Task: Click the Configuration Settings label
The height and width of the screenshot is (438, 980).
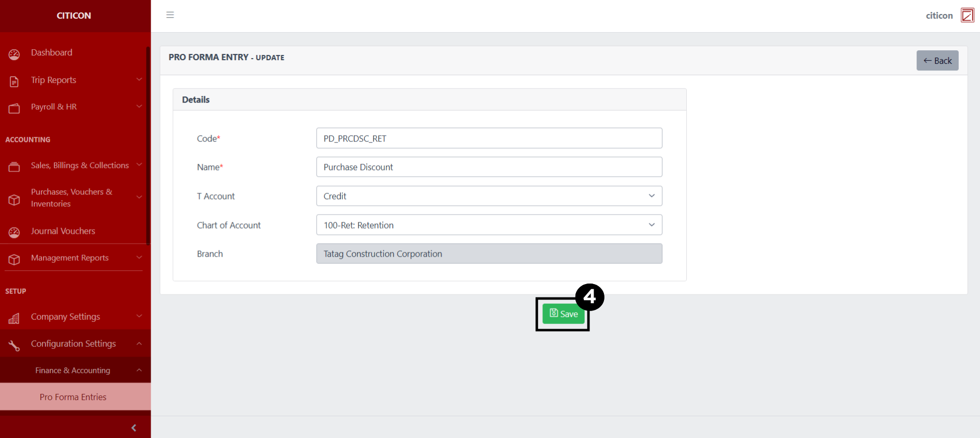Action: (73, 344)
